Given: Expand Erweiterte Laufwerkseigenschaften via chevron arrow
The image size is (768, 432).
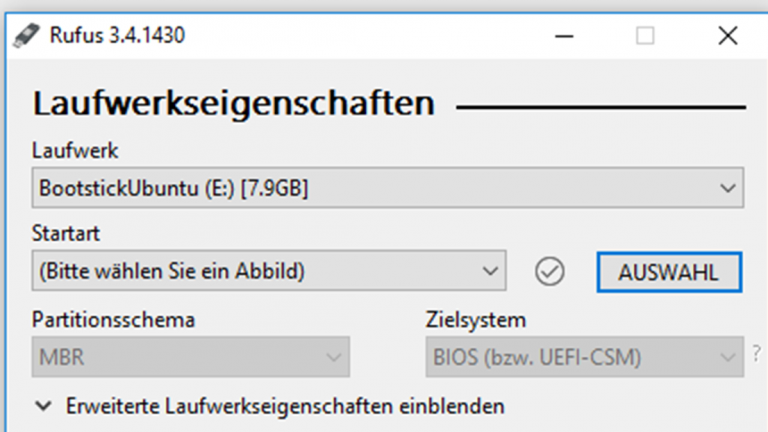Looking at the screenshot, I should point(44,407).
